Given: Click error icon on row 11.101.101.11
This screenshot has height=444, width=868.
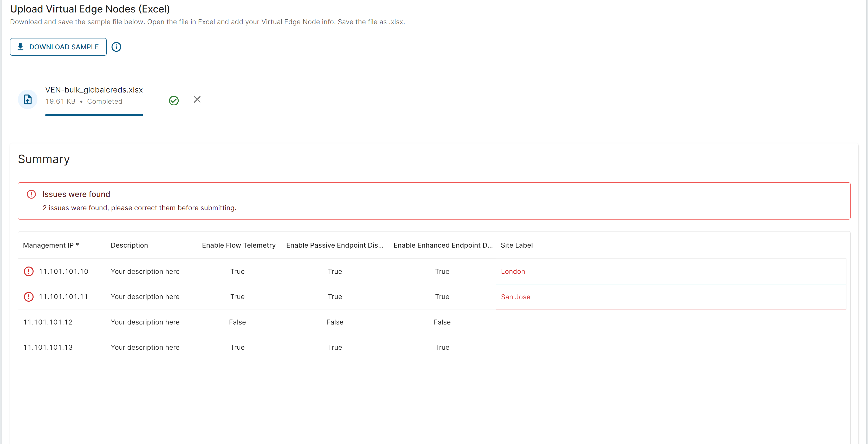Looking at the screenshot, I should click(x=29, y=296).
